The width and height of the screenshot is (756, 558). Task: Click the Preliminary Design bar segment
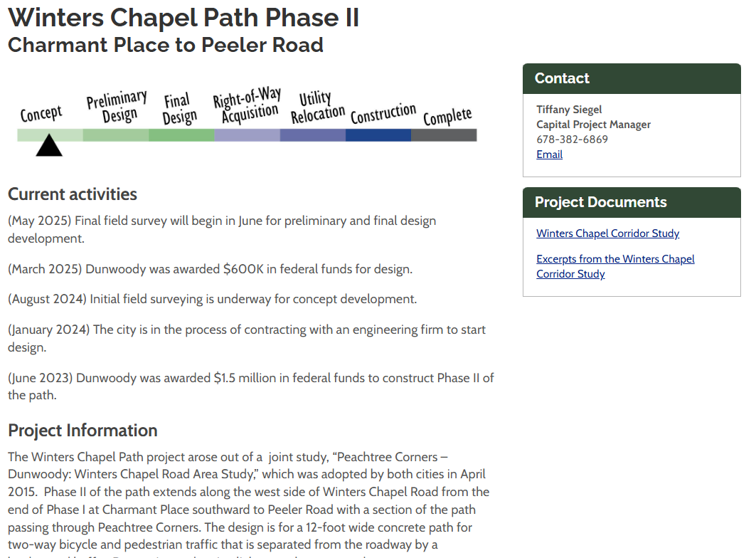click(x=116, y=135)
